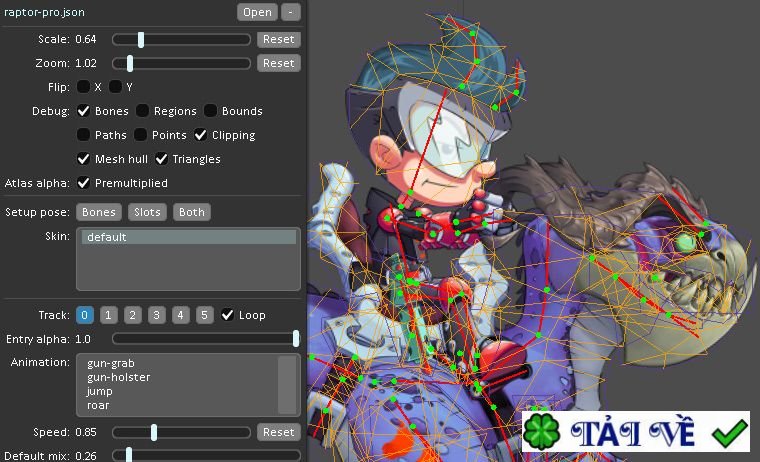Click the Open file button
The width and height of the screenshot is (760, 462).
click(257, 12)
